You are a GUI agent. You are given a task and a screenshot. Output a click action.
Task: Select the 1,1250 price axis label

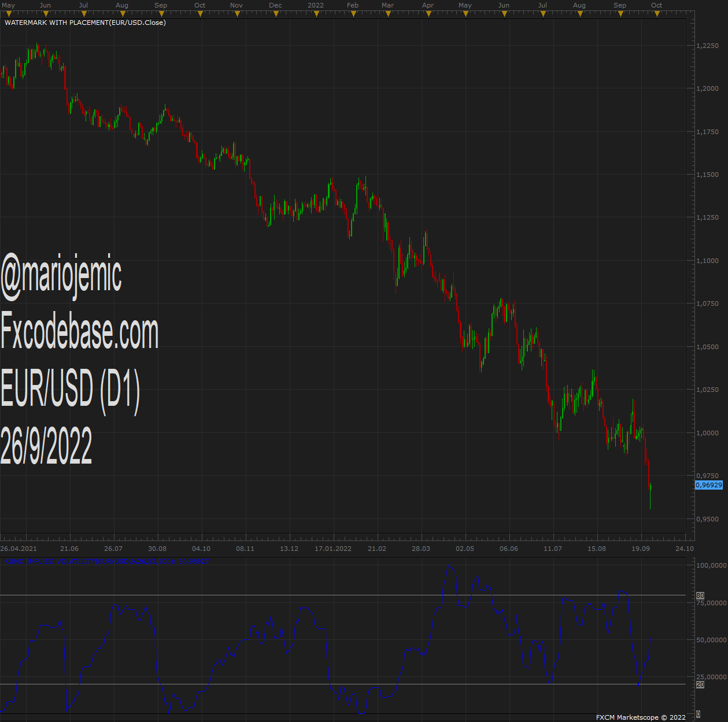708,217
